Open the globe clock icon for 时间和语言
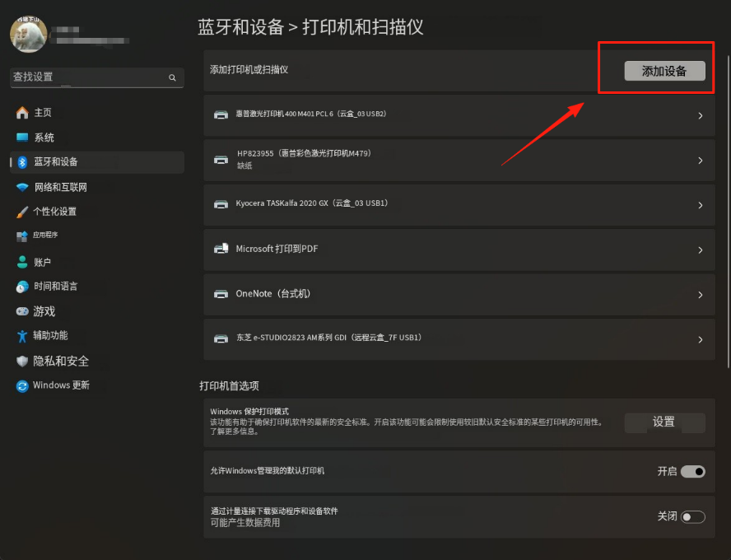 click(22, 287)
